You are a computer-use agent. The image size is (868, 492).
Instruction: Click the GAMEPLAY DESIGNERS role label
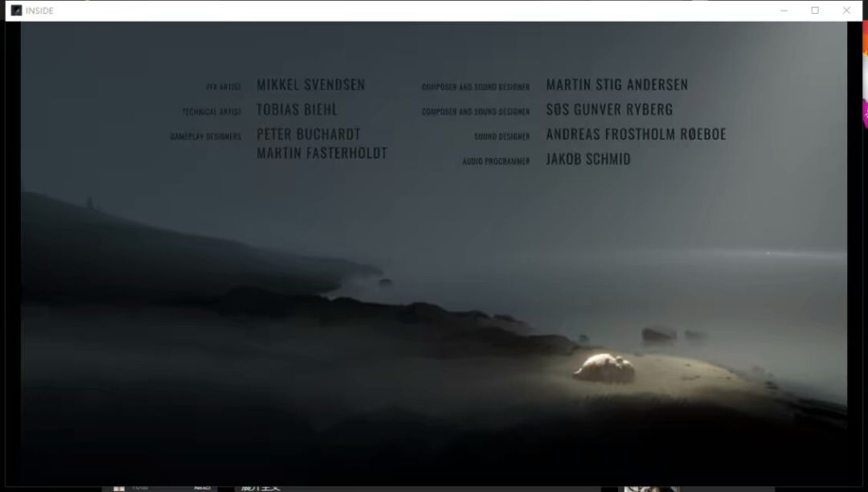(x=206, y=137)
